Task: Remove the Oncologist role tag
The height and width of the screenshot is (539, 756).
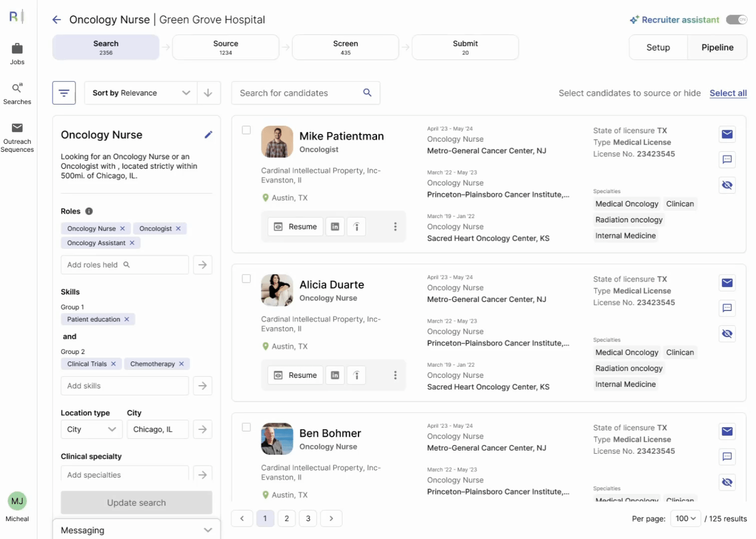Action: click(x=178, y=229)
